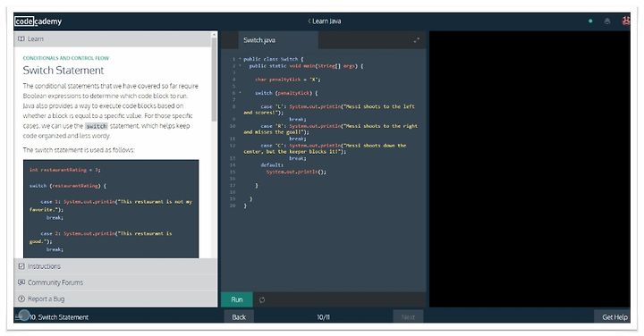Screen dimensions: 644x336
Task: Click the lesson panel vertical scrollbar
Action: [214, 80]
